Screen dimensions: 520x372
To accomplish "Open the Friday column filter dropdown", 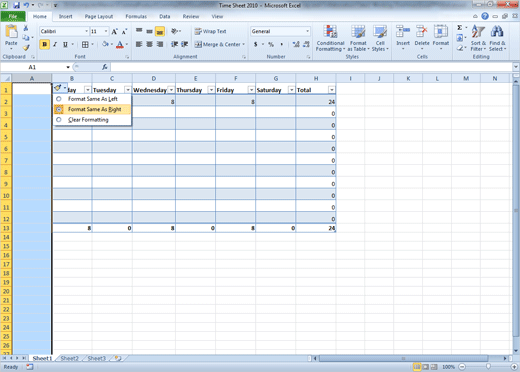I will tap(251, 90).
